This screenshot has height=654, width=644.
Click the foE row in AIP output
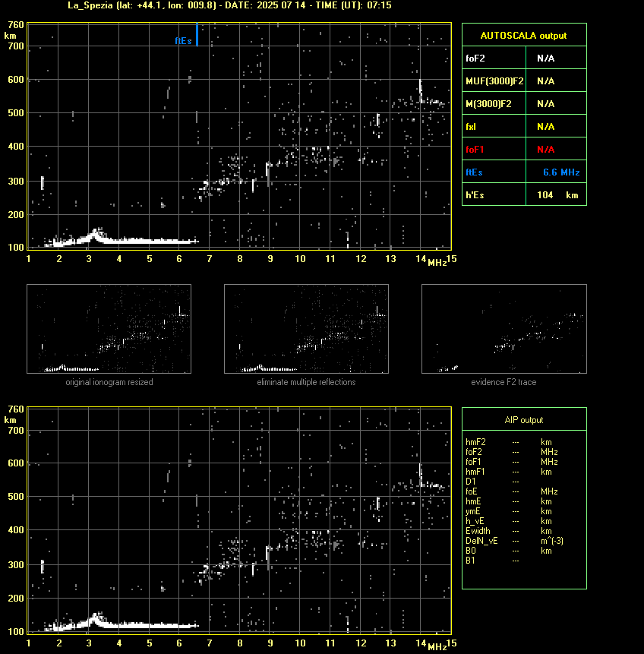pyautogui.click(x=512, y=491)
